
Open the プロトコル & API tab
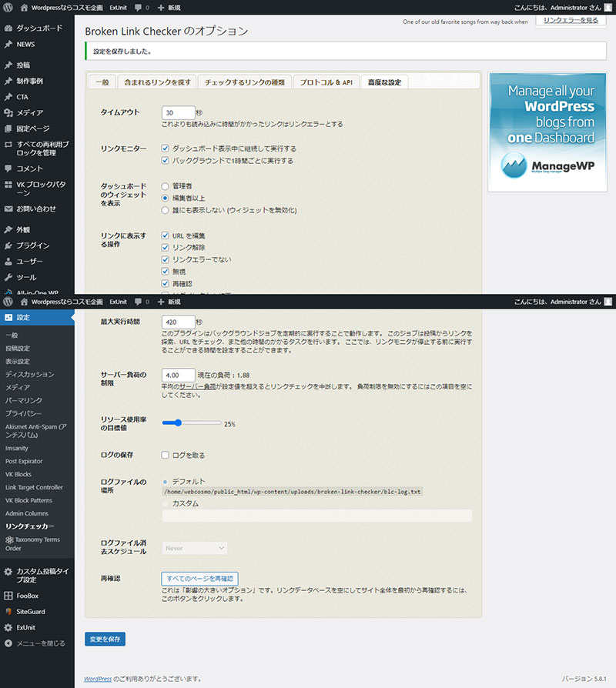tap(326, 82)
